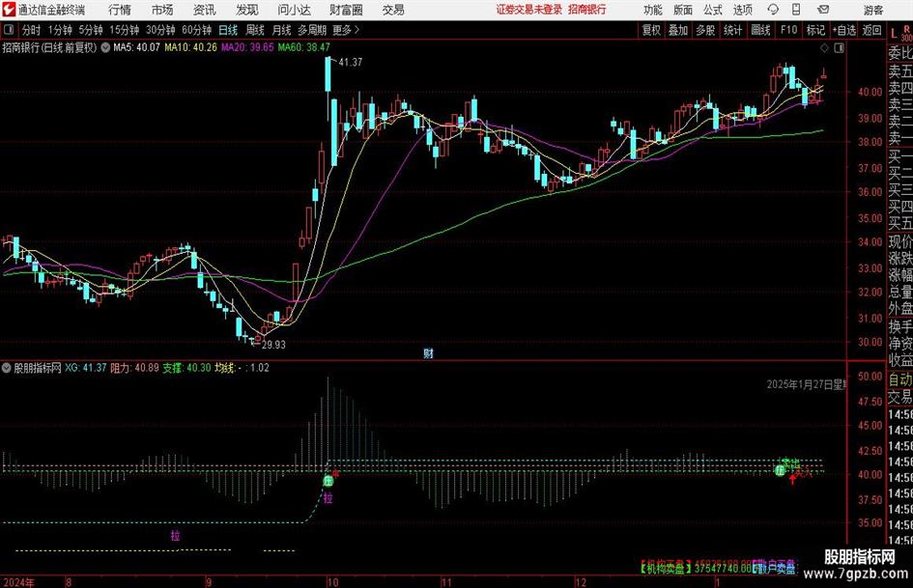Screen dimensions: 913x588
Task: Open the 资讯 menu
Action: point(205,10)
